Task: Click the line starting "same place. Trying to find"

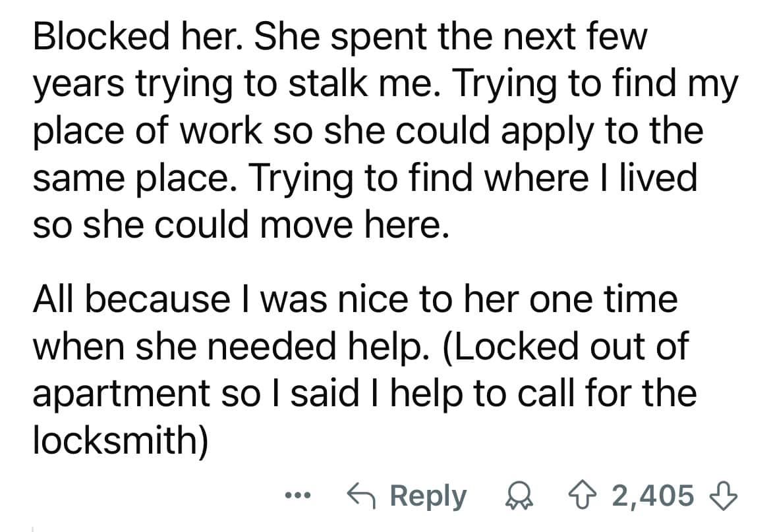Action: 364,178
